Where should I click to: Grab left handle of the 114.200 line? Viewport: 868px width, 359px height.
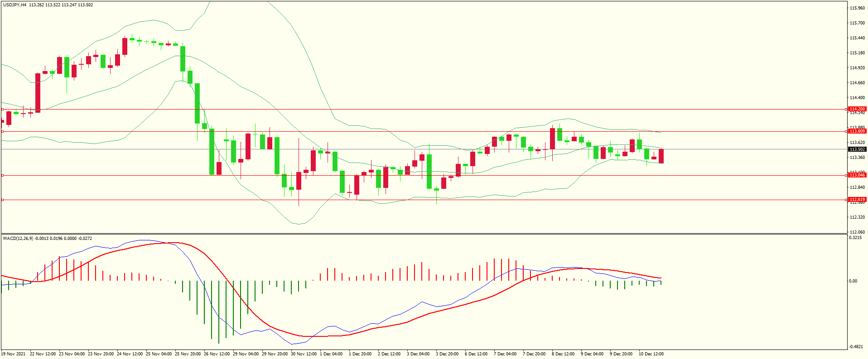[2, 109]
